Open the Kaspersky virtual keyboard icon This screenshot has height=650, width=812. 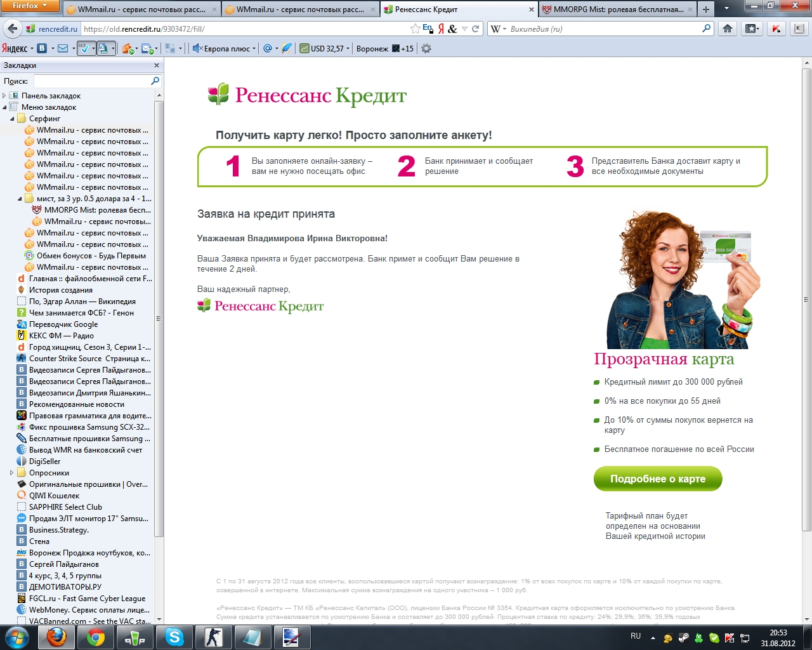799,29
